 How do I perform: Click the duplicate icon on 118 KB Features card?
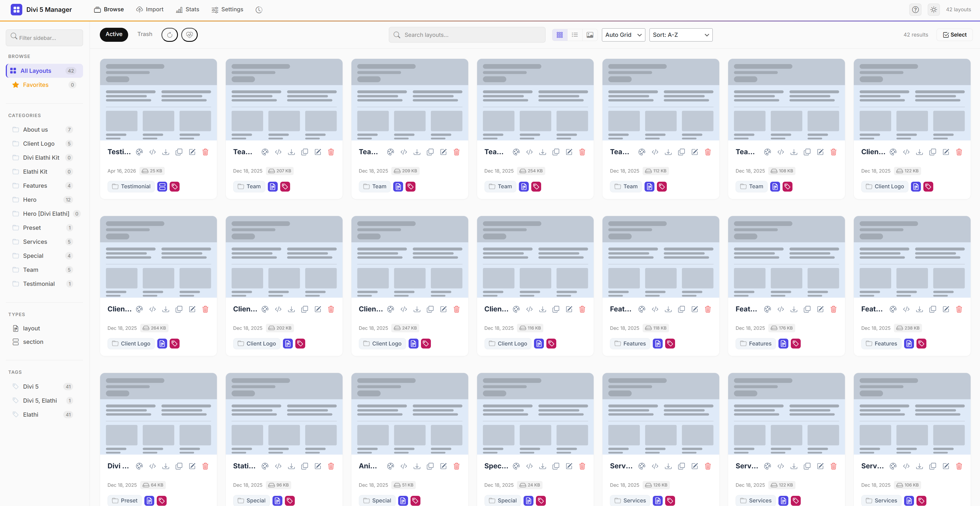pyautogui.click(x=681, y=309)
